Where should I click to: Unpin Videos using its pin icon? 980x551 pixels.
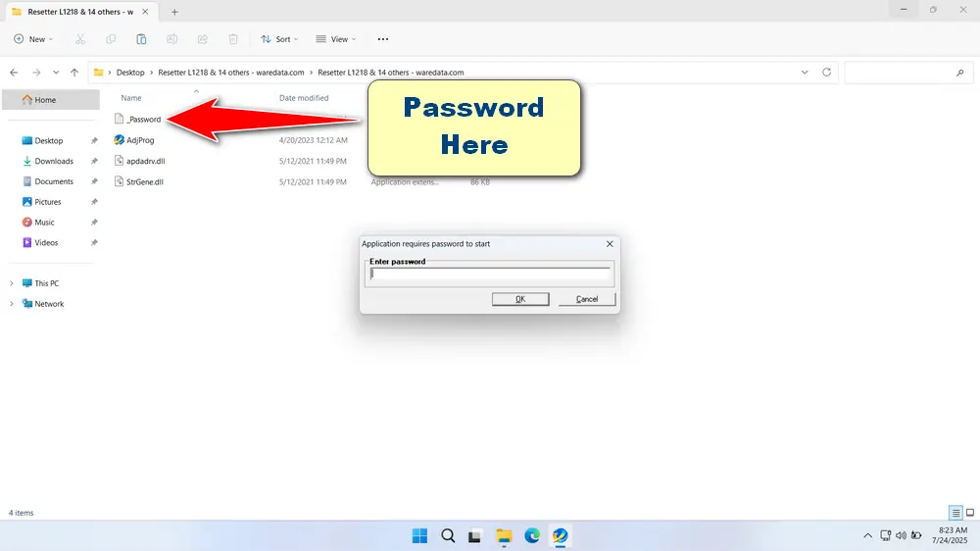coord(94,243)
